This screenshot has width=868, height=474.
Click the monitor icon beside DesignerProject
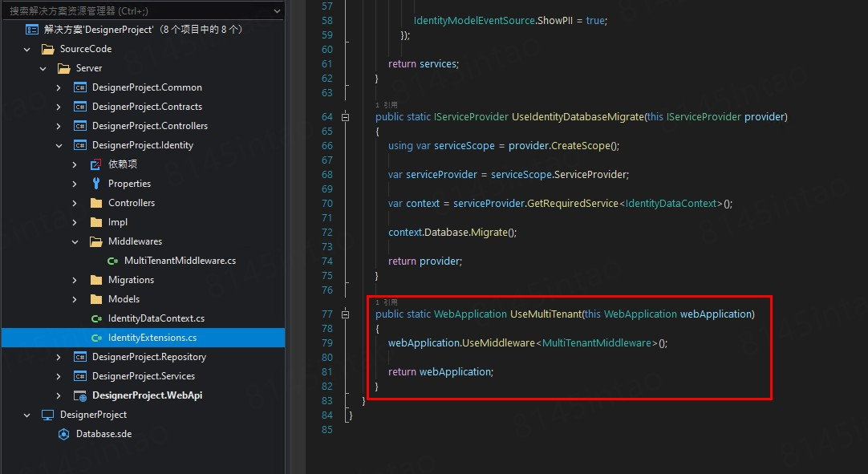[48, 415]
